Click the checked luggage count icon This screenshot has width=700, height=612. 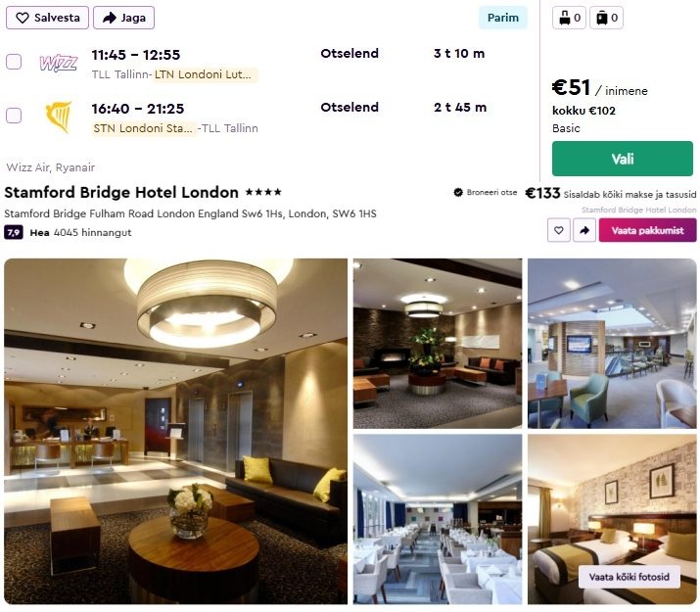(x=606, y=18)
